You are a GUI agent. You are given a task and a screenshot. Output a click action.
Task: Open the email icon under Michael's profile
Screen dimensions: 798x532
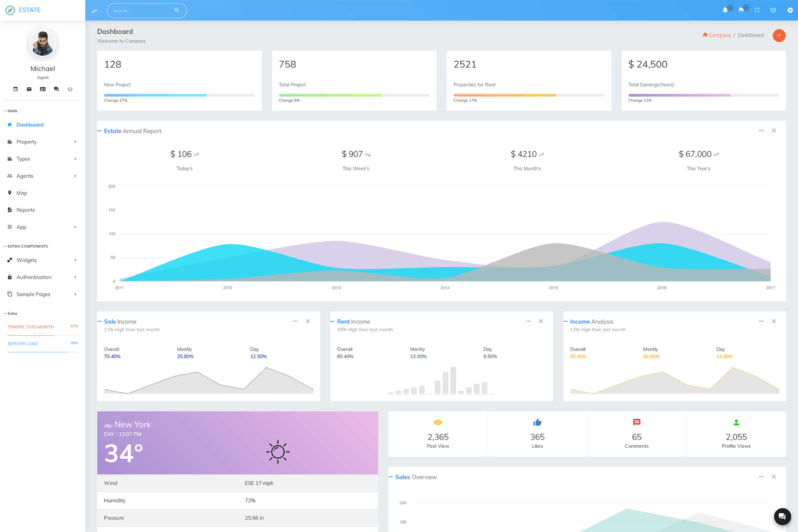(29, 89)
